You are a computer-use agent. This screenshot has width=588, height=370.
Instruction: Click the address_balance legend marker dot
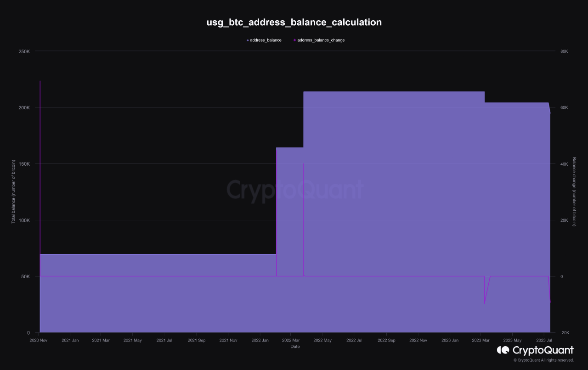tap(247, 40)
